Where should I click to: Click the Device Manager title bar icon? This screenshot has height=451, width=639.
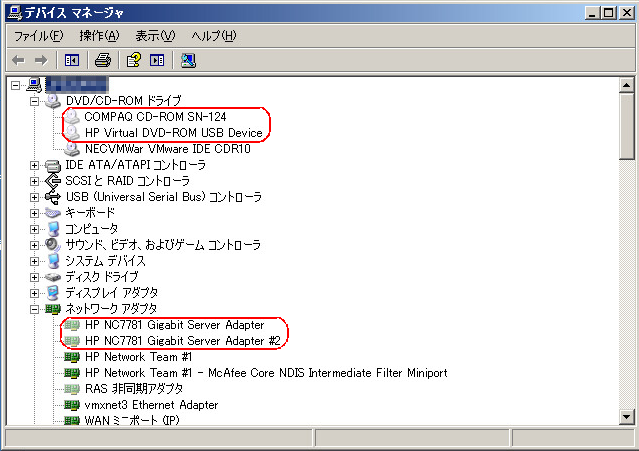pyautogui.click(x=15, y=13)
